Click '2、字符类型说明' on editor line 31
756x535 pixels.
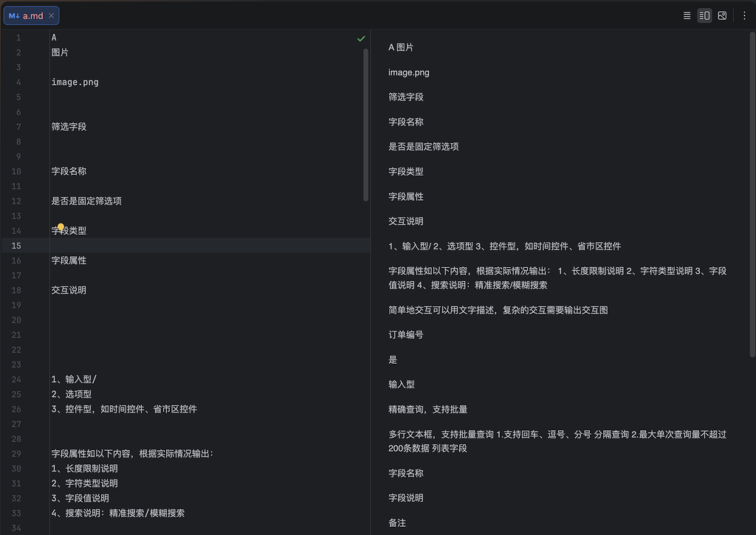(x=84, y=483)
